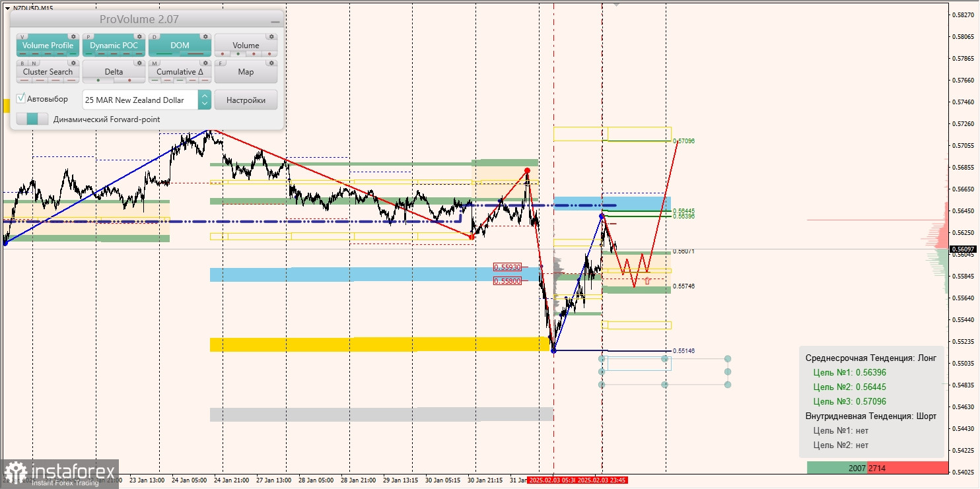Screen dimensions: 980x489
Task: Click the red arrow marker on chart forecast
Action: click(647, 280)
